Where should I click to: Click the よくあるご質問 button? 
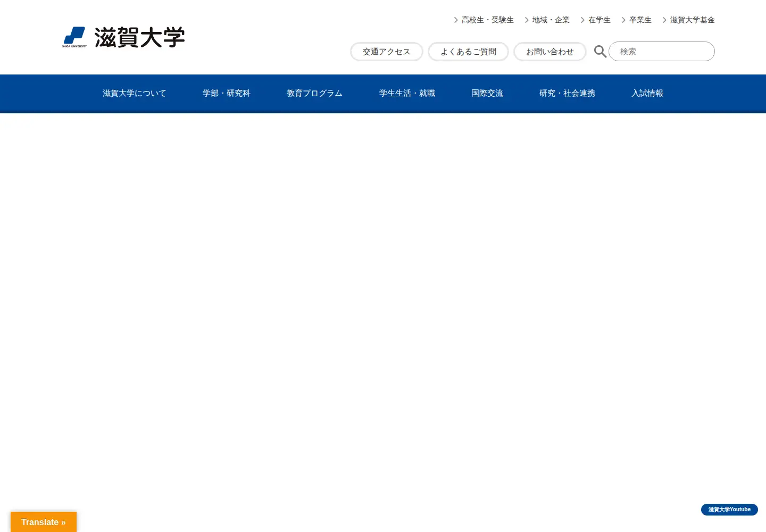coord(469,52)
